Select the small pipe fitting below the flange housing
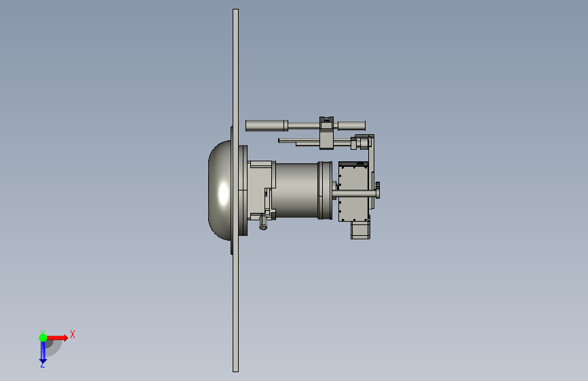Screen dimensions: 588x381 coord(263,222)
